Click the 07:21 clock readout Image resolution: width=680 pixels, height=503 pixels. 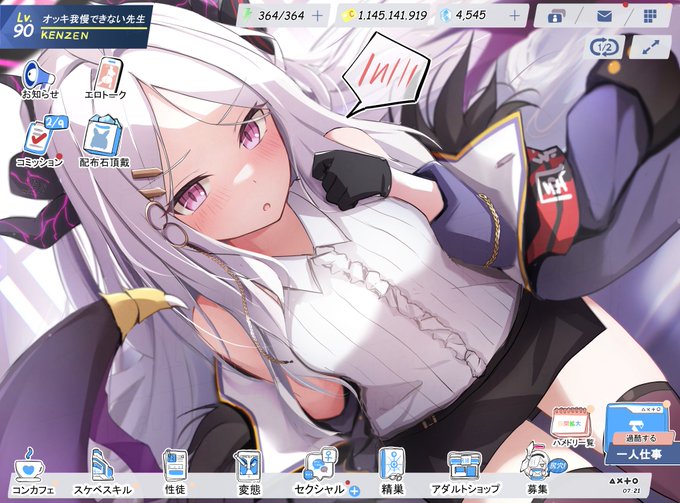point(630,491)
